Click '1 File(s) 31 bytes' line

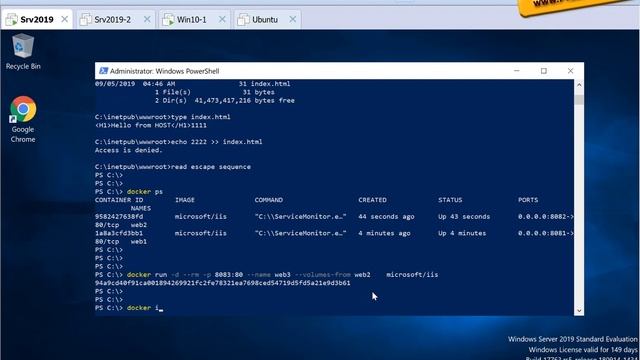[215, 92]
